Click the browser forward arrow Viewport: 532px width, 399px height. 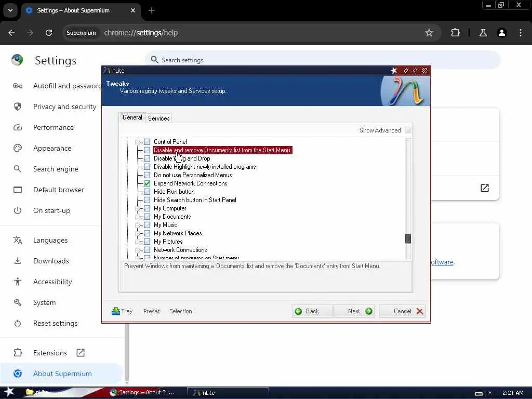[x=30, y=33]
